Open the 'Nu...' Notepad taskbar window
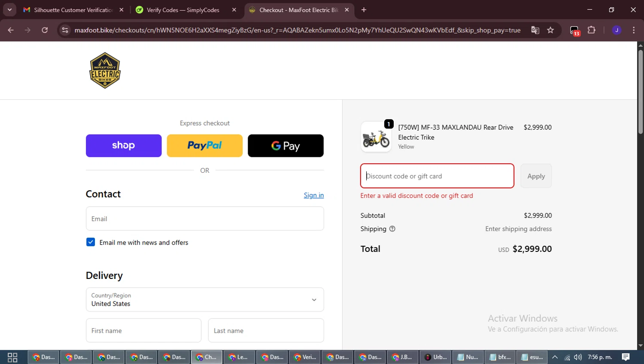Screen dimensions: 644x364 (x=468, y=357)
